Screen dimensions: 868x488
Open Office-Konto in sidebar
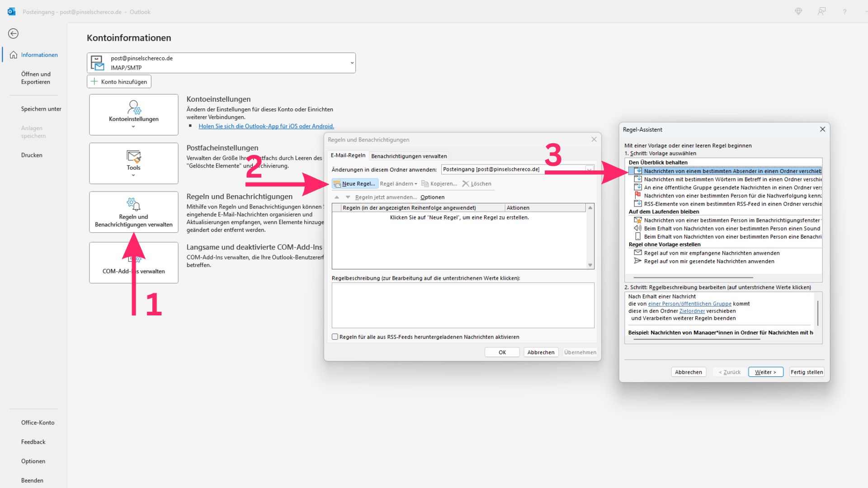coord(38,422)
